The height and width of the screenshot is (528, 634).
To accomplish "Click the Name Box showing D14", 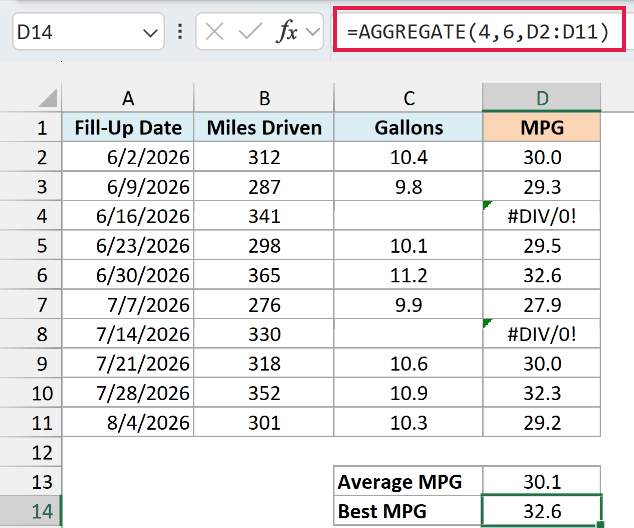I will click(88, 32).
